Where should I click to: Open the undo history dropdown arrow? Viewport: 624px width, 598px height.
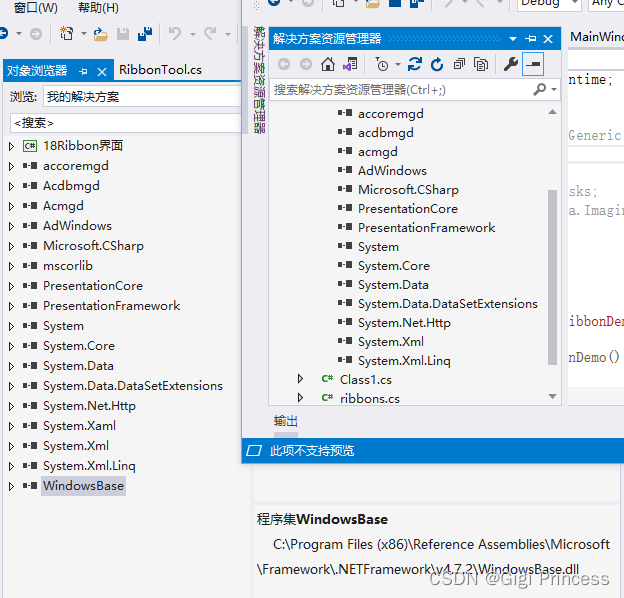[193, 34]
